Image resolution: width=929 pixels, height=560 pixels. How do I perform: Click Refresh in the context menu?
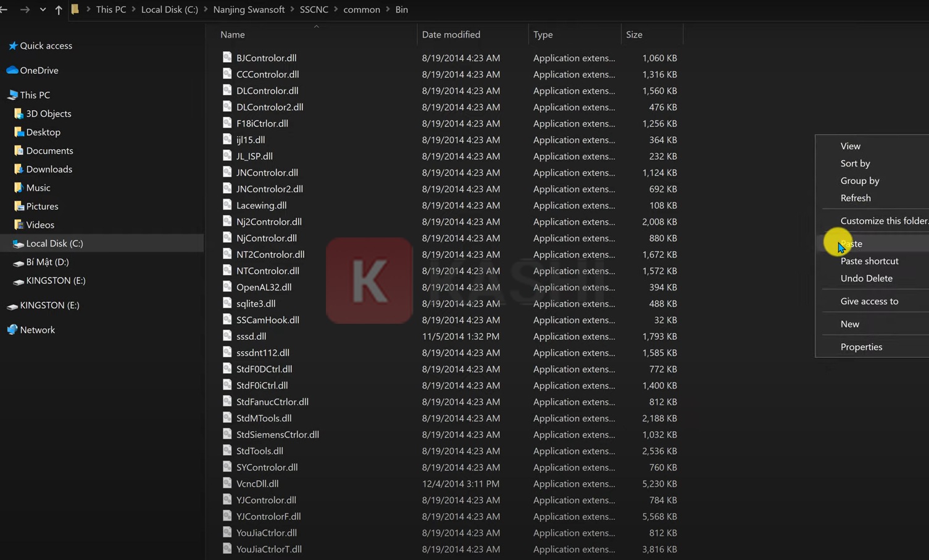coord(856,198)
